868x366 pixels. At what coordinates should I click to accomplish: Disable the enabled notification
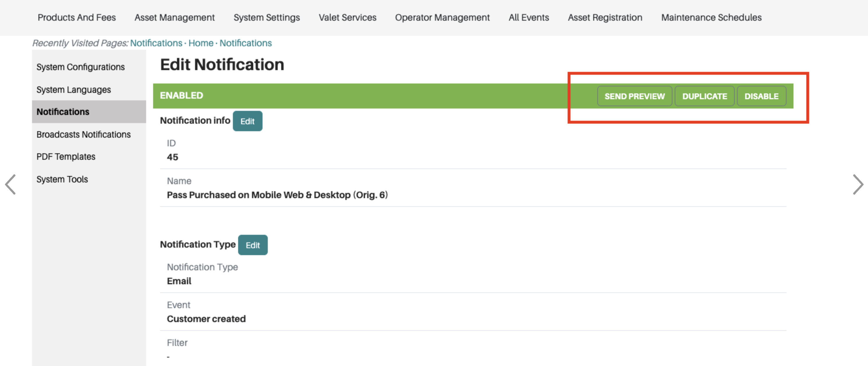761,96
